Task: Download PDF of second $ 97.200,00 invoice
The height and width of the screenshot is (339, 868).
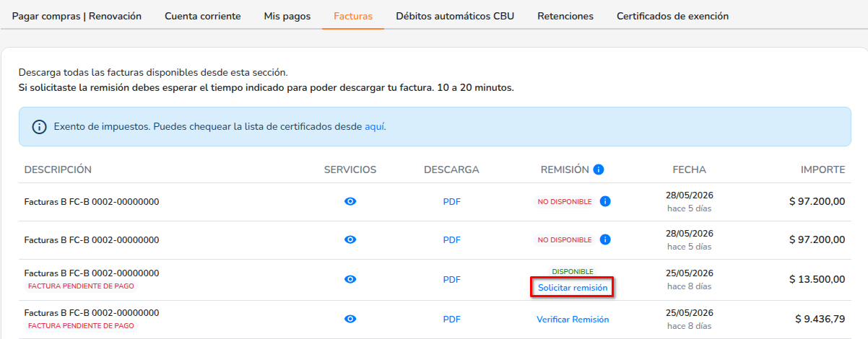Action: [x=451, y=239]
